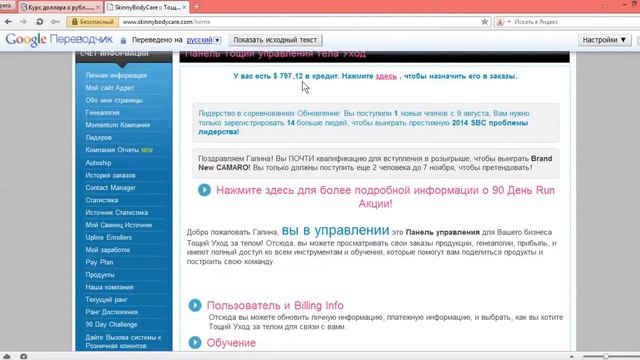Open История заказов sidebar item
The height and width of the screenshot is (360, 640).
[x=110, y=175]
